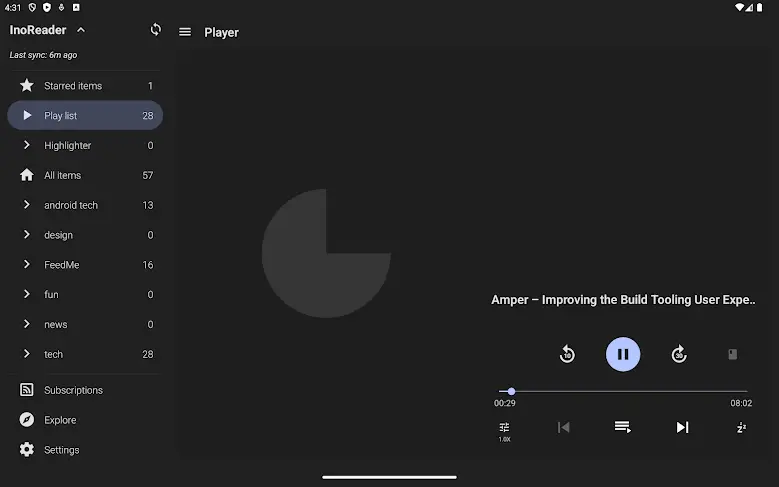Image resolution: width=779 pixels, height=487 pixels.
Task: Skip to next track
Action: pyautogui.click(x=682, y=427)
